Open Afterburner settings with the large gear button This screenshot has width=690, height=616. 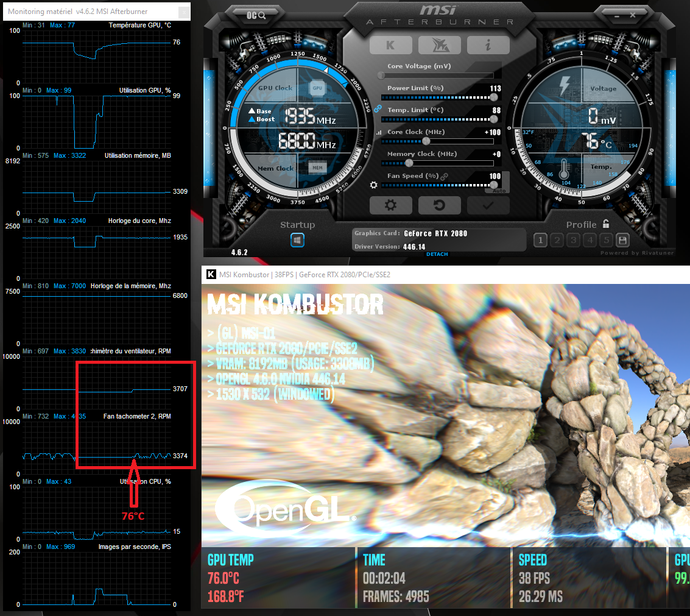pos(391,205)
